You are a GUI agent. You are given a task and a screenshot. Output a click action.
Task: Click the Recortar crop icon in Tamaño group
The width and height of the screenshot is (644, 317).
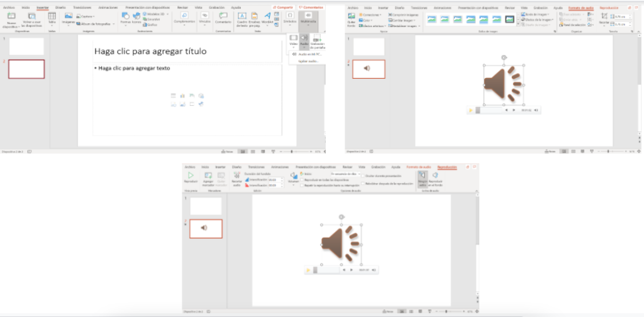pos(604,16)
